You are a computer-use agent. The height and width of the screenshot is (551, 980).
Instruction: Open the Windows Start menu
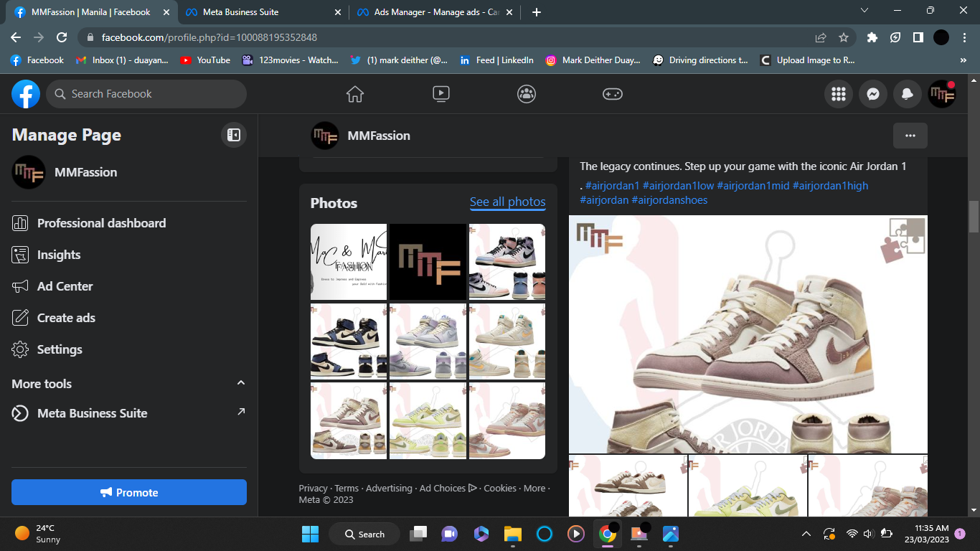310,534
